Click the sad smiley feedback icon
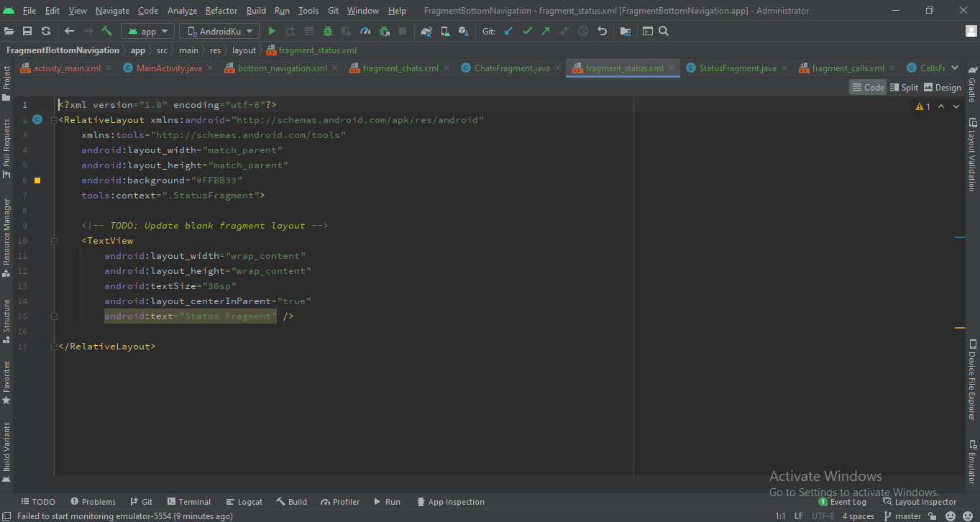The image size is (980, 522). tap(968, 516)
